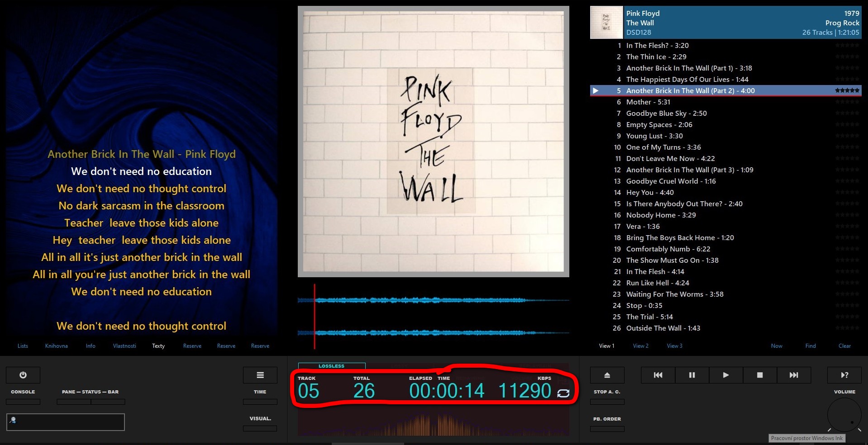This screenshot has width=868, height=445.
Task: Adjust the round volume knob
Action: click(x=844, y=415)
